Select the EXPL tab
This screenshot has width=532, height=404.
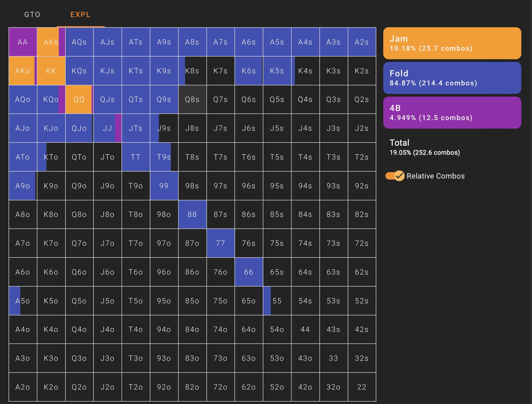(x=80, y=14)
